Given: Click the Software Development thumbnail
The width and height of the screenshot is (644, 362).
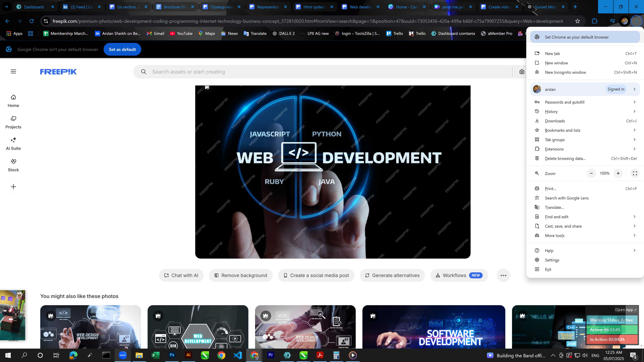Looking at the screenshot, I should tap(434, 327).
